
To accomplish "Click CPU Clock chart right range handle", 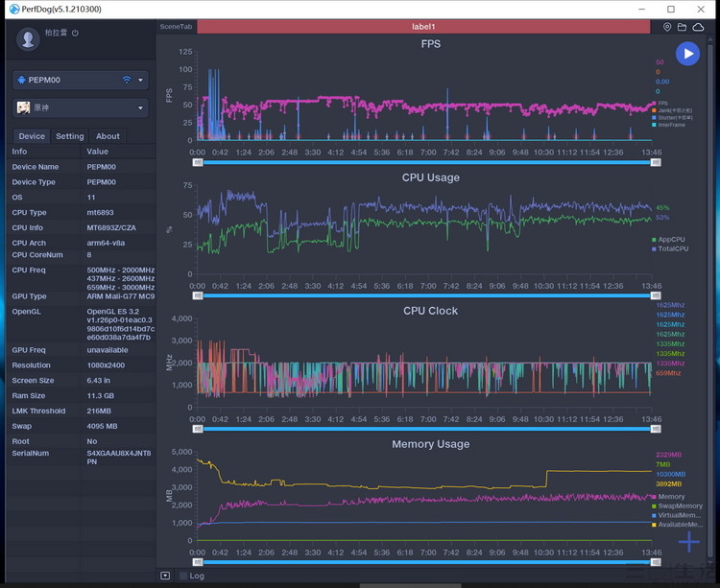I will pyautogui.click(x=656, y=429).
